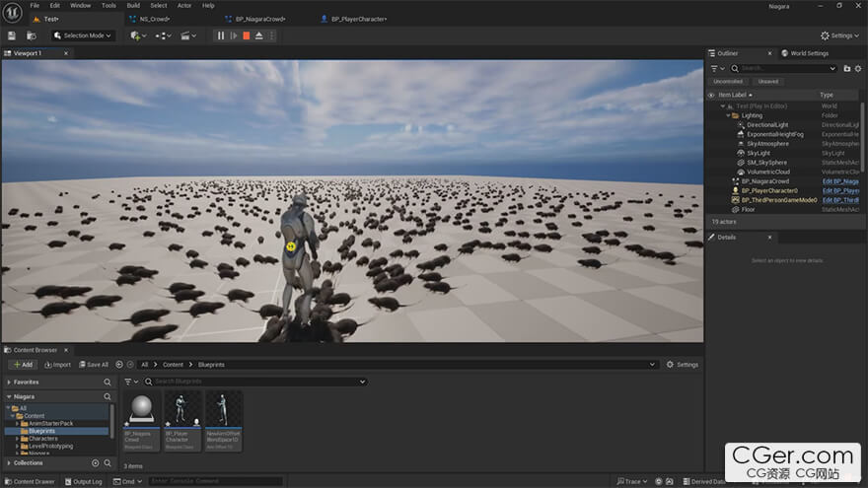Collapse the Lighting folder in Outliner
Screen dimensions: 868x488
[729, 115]
